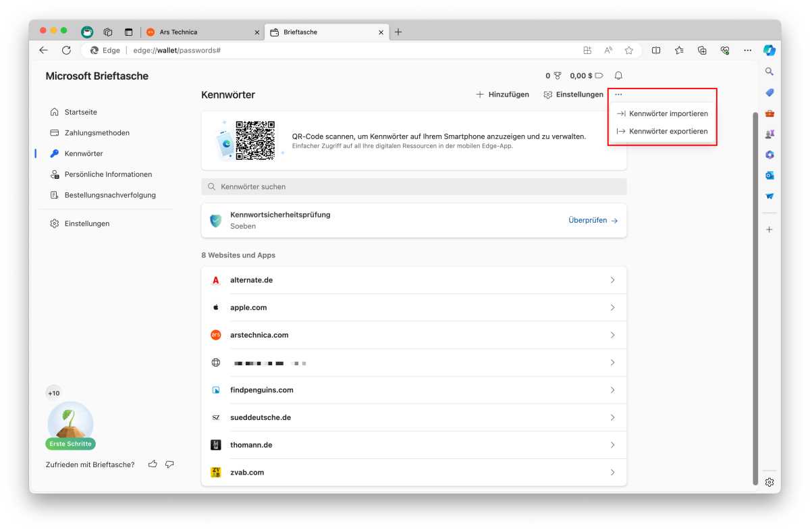Click the QR code image
The width and height of the screenshot is (810, 532).
pos(255,140)
